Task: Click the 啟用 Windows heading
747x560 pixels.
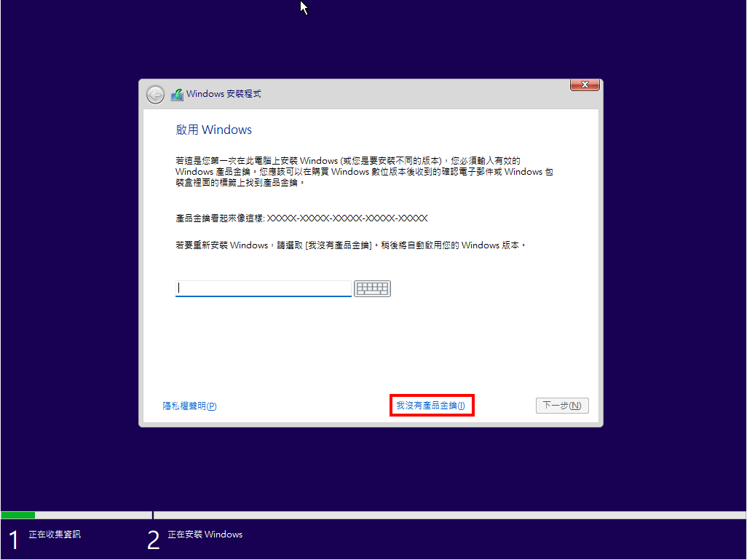Action: [x=213, y=130]
